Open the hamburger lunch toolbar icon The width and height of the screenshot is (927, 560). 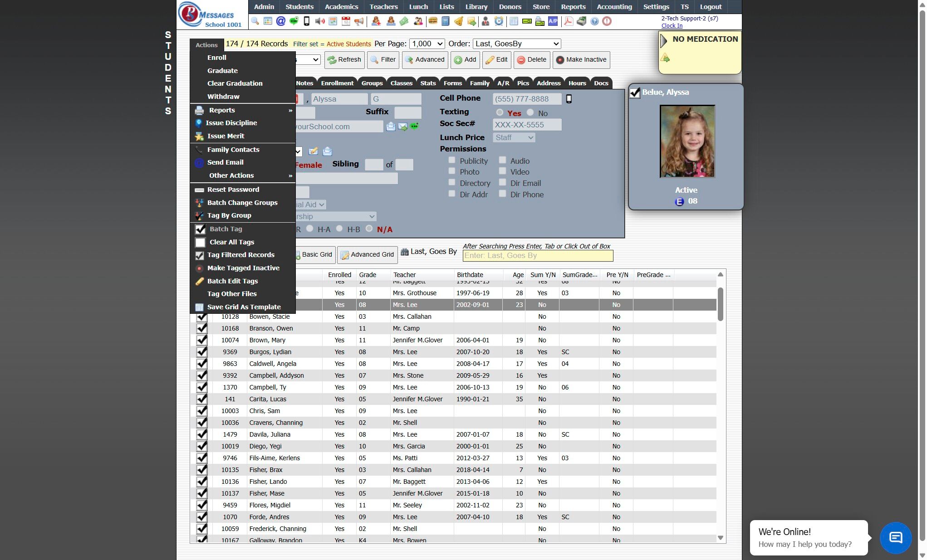pyautogui.click(x=433, y=21)
